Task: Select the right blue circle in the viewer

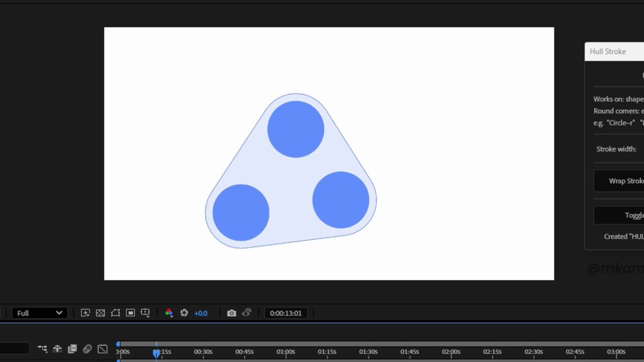Action: click(x=341, y=200)
